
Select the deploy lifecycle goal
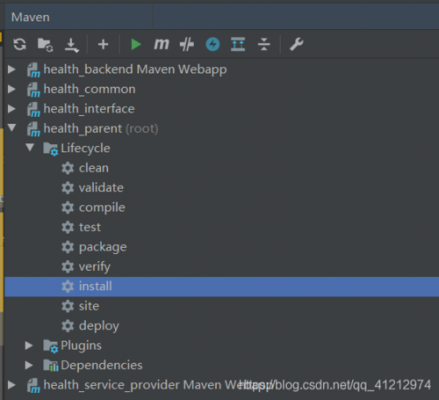(x=99, y=326)
